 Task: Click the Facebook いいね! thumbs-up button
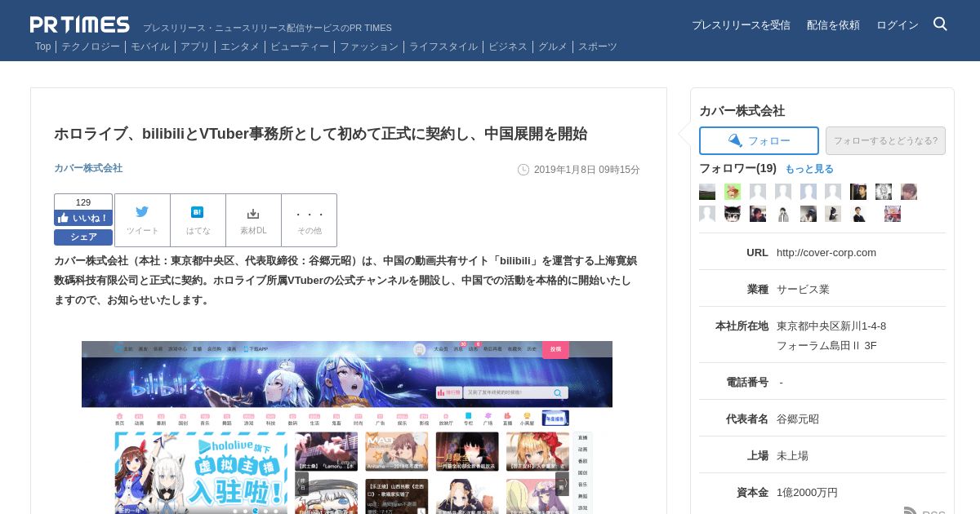83,218
